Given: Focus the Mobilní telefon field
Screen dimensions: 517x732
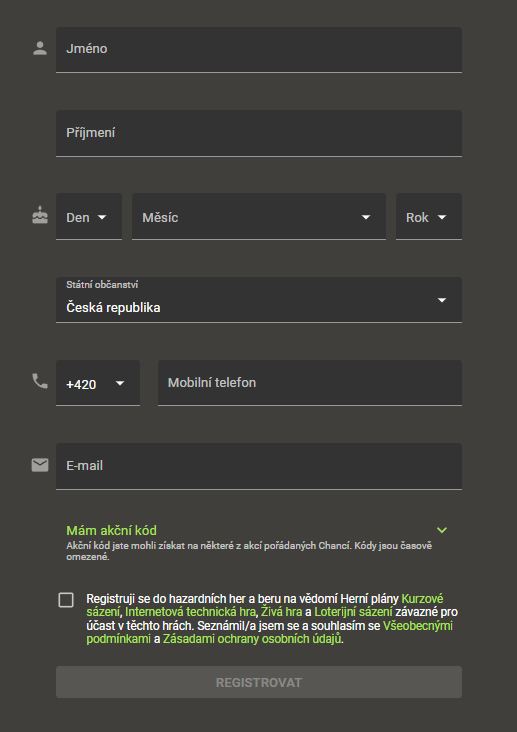Looking at the screenshot, I should (310, 383).
